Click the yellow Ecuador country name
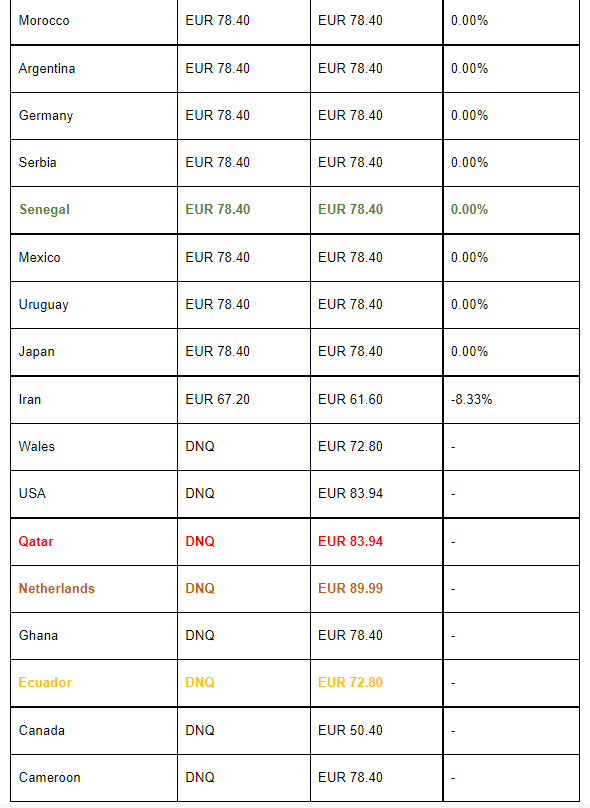This screenshot has height=808, width=590. [45, 683]
